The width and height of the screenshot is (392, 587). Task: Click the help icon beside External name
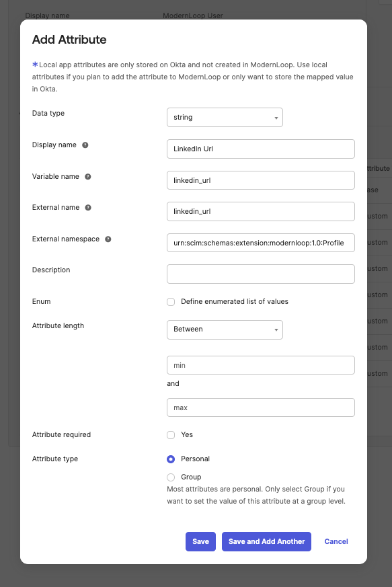point(88,208)
